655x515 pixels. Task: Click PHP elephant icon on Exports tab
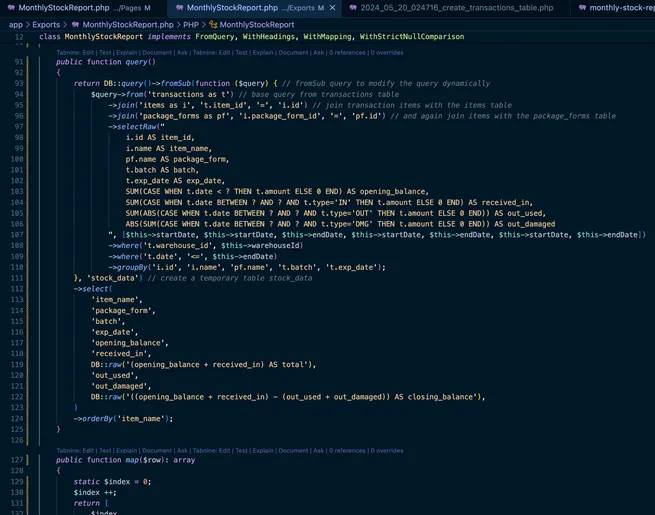point(179,8)
